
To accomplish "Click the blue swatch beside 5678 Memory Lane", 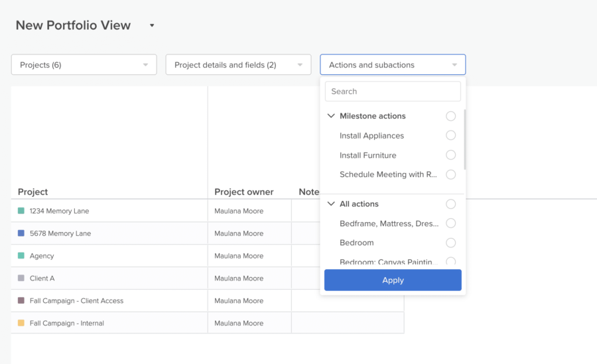I will [21, 233].
